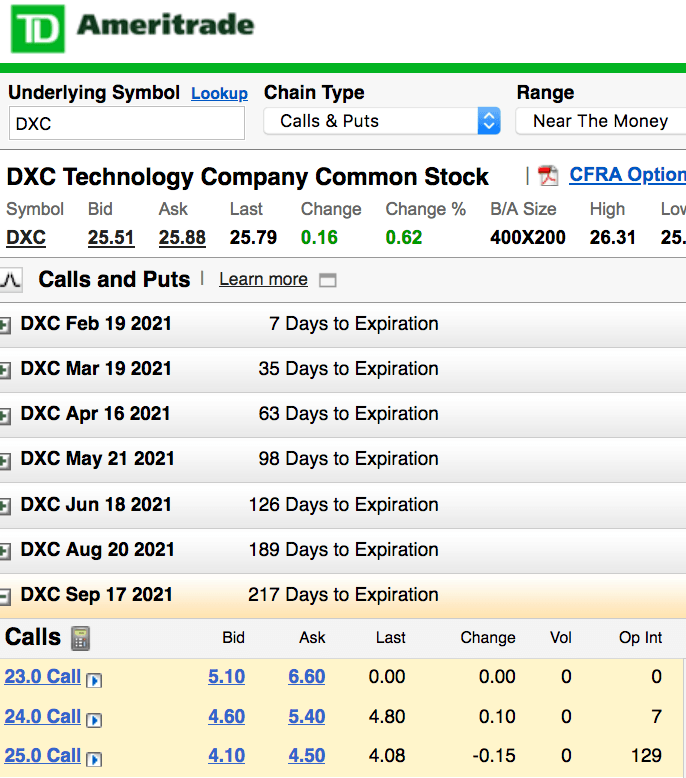Click the DXC bid price 25.51

pyautogui.click(x=111, y=238)
